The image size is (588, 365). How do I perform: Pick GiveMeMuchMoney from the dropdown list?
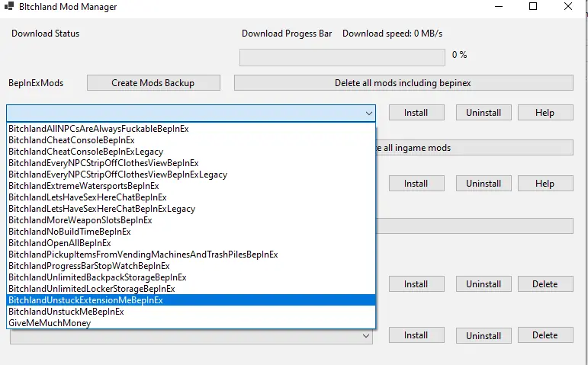point(191,323)
